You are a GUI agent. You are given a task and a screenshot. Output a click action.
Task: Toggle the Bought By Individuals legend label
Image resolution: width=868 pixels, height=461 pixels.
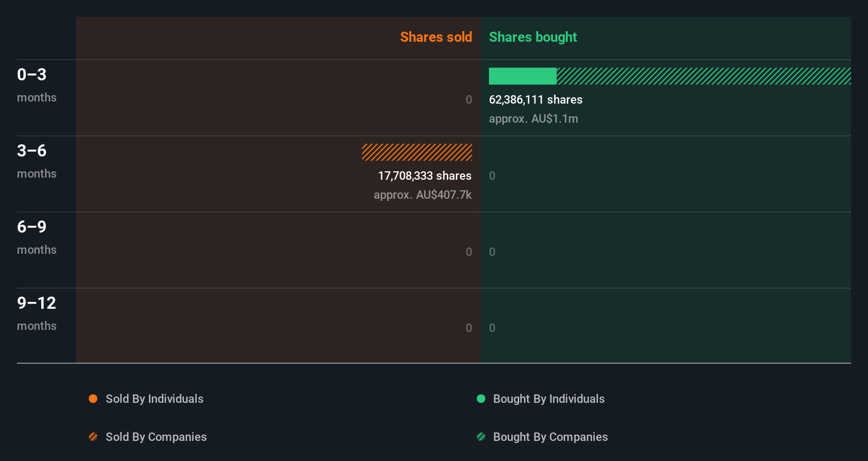pyautogui.click(x=549, y=399)
